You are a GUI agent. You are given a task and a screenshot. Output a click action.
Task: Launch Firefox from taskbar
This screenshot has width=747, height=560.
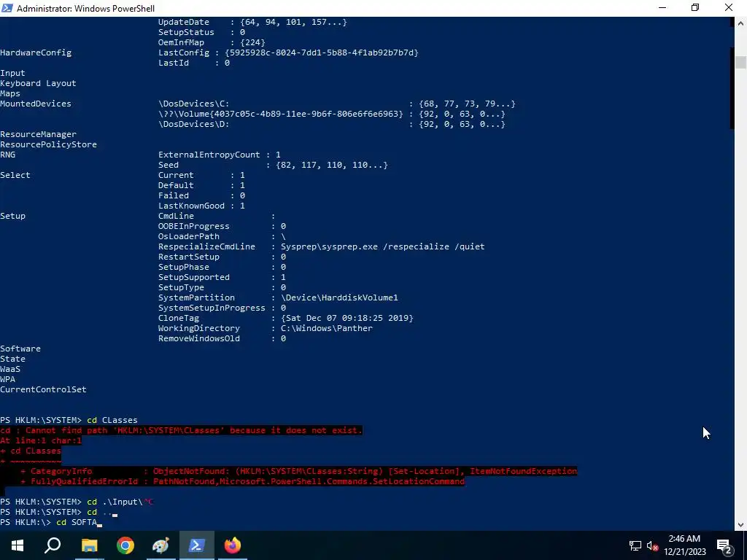[x=233, y=545]
